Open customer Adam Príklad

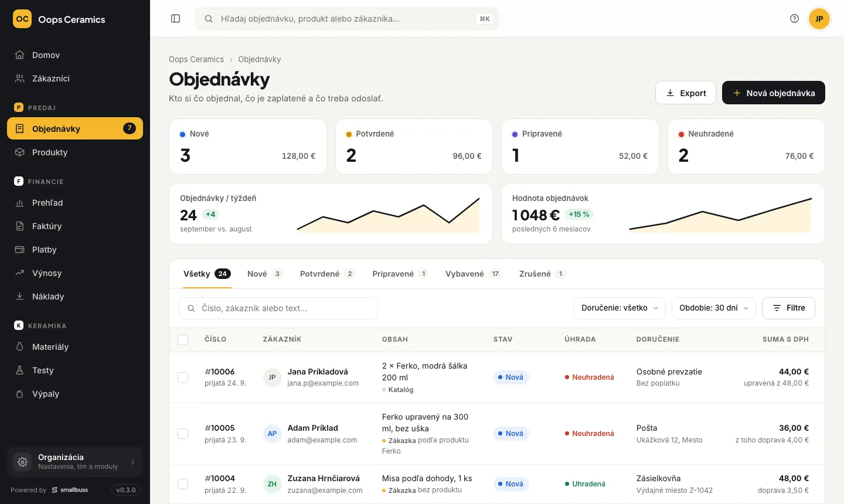coord(312,428)
